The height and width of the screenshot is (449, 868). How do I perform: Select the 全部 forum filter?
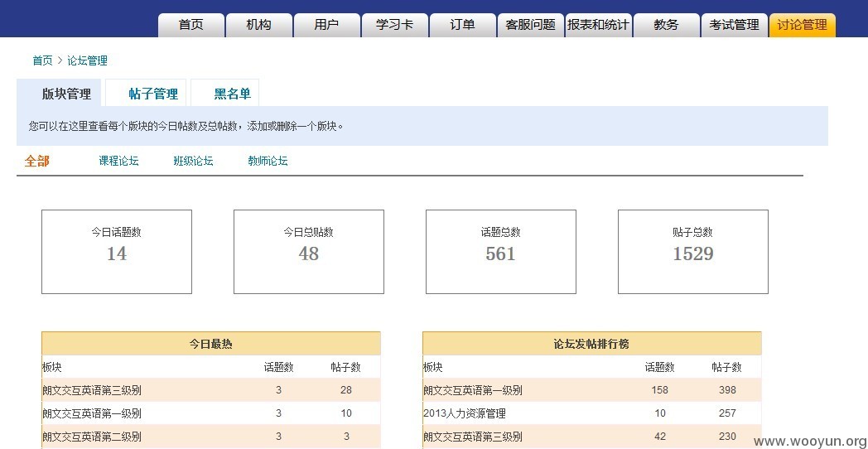click(x=37, y=161)
